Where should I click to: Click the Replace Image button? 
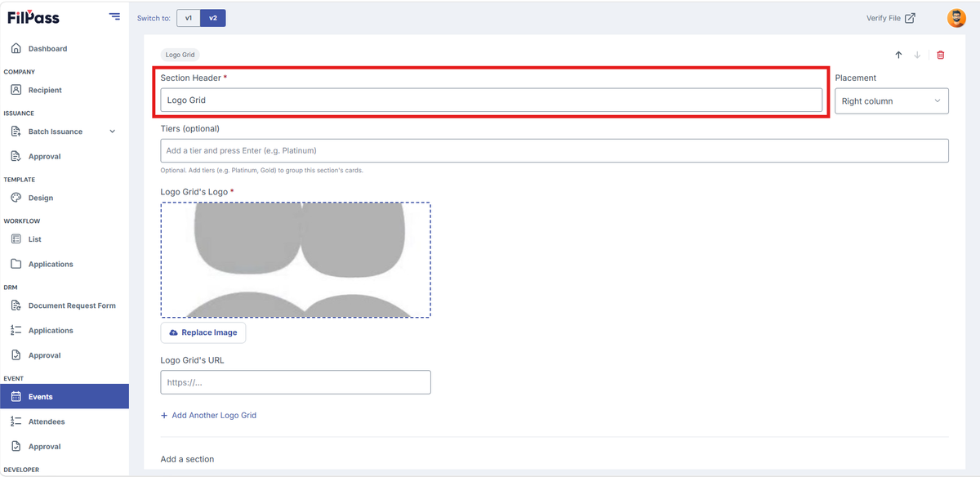click(x=203, y=332)
